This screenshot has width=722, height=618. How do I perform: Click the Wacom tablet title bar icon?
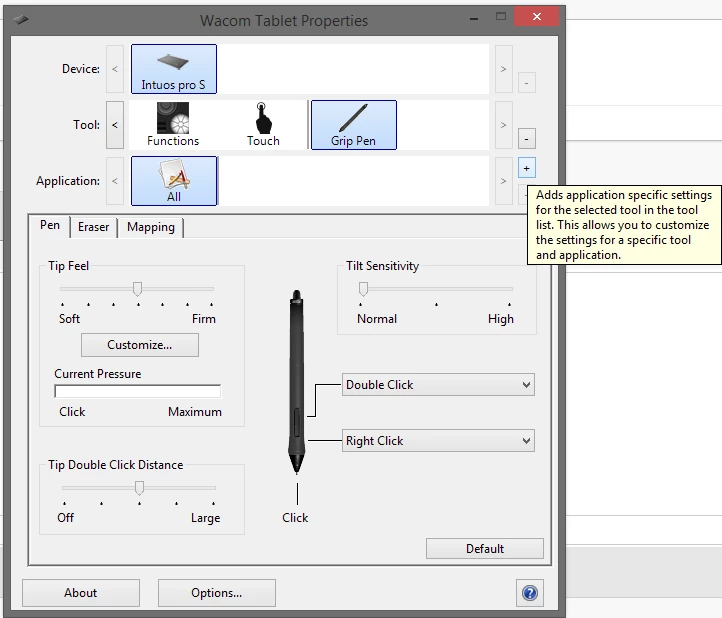click(x=21, y=19)
